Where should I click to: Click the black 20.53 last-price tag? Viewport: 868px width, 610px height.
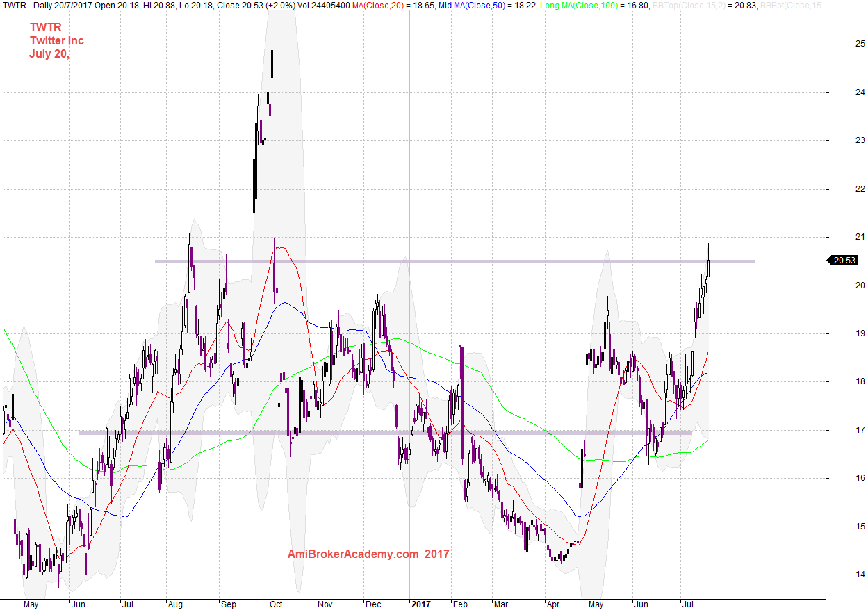pyautogui.click(x=843, y=261)
